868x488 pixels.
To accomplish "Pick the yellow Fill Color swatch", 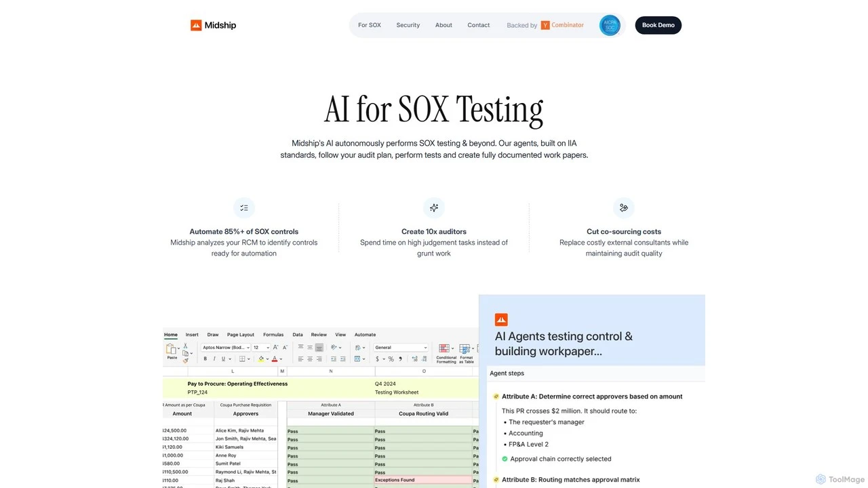I will point(261,359).
